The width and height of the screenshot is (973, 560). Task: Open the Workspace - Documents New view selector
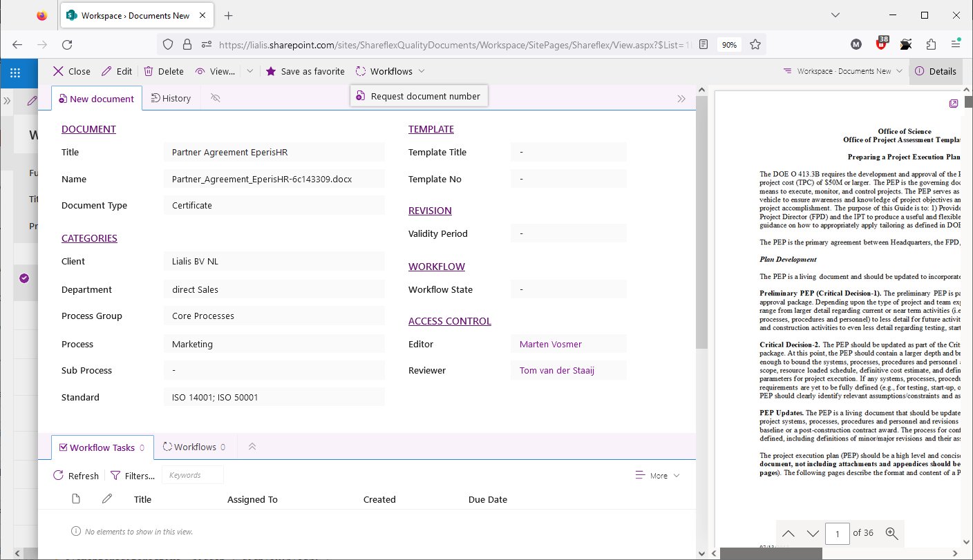(843, 71)
